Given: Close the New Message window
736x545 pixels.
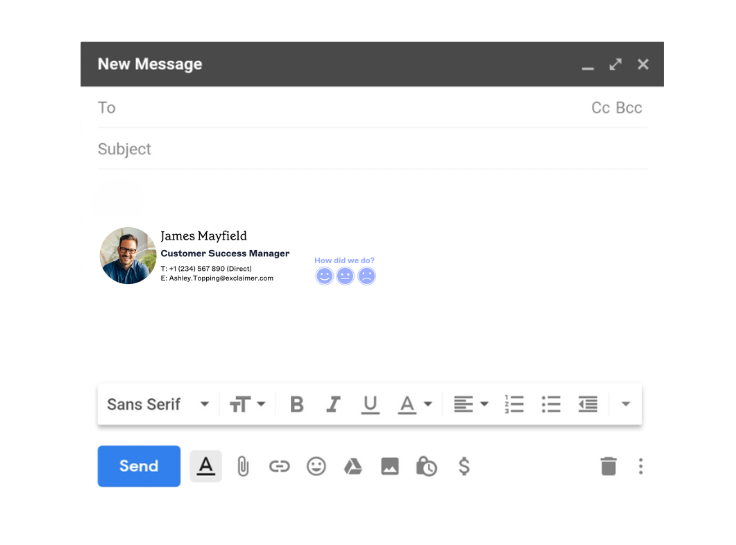Looking at the screenshot, I should point(643,64).
